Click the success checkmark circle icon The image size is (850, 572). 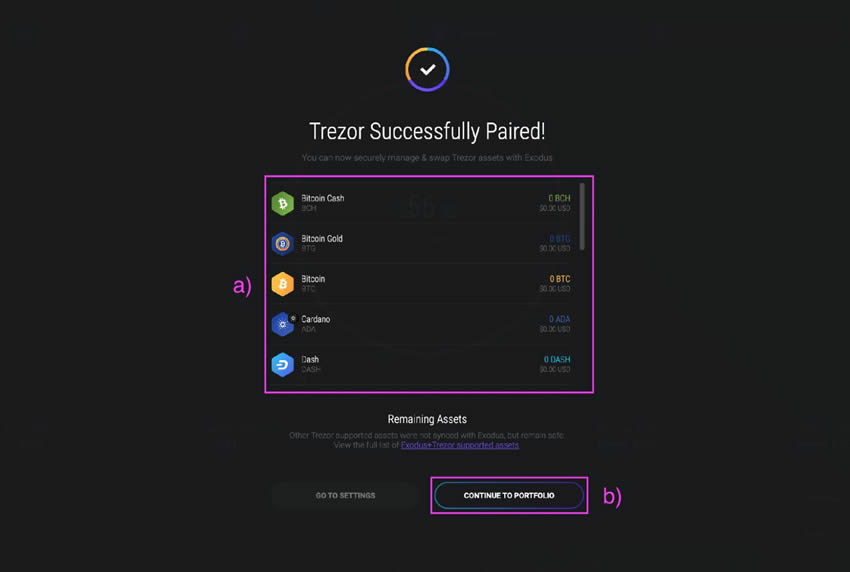(427, 69)
